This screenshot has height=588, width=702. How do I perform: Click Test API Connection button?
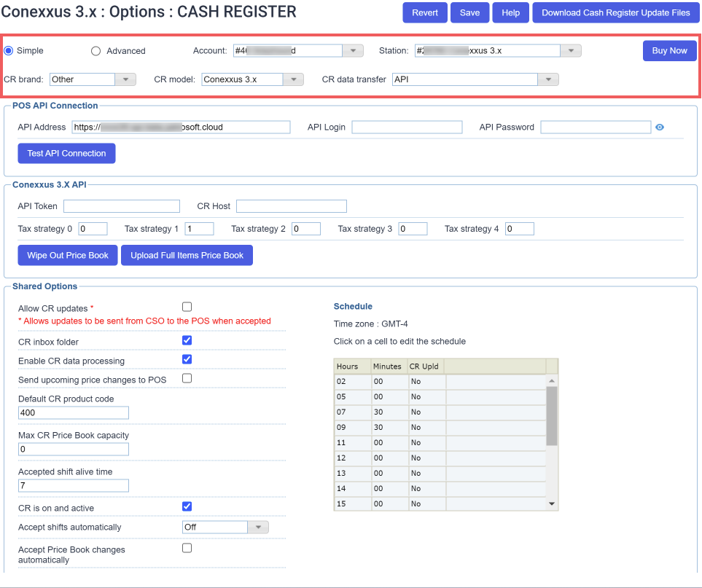67,153
